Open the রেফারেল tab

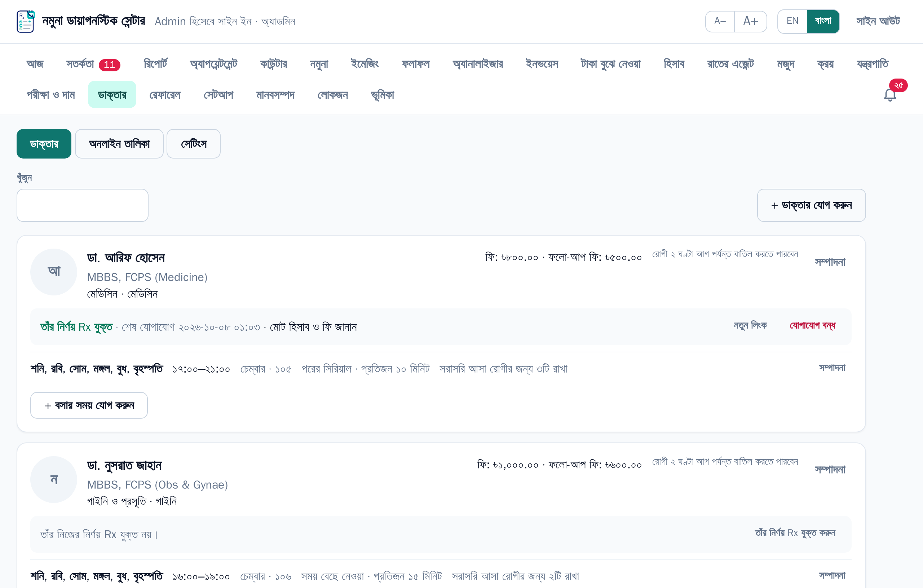[165, 95]
